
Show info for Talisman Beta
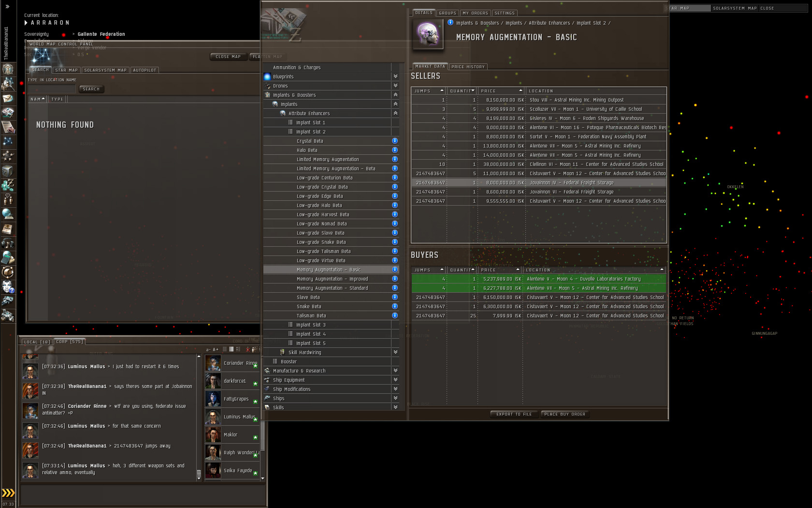(x=395, y=315)
